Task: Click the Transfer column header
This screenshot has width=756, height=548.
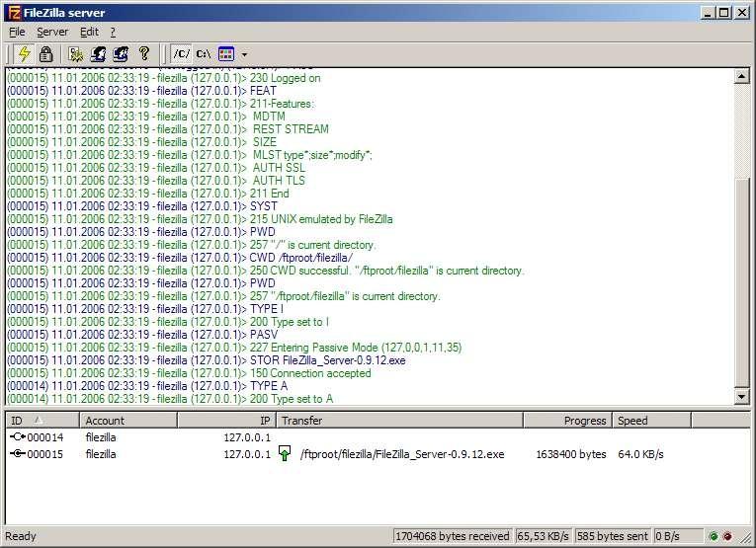Action: click(x=399, y=421)
